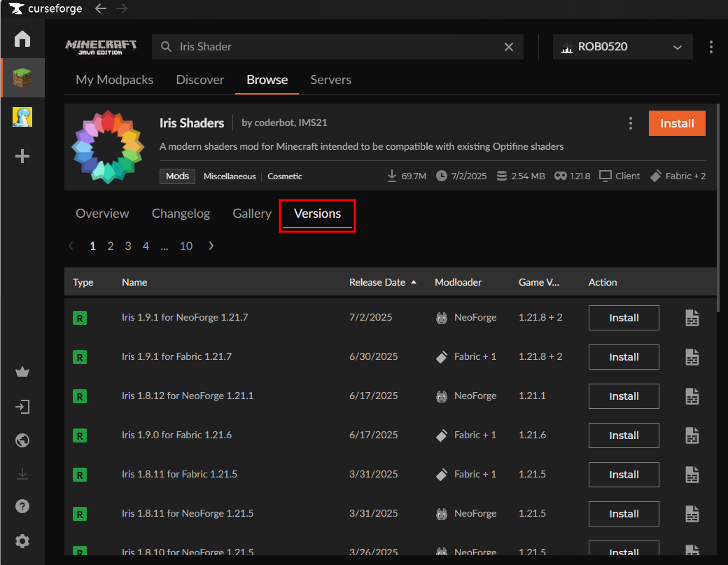728x565 pixels.
Task: Click the Minecraft Java Edition logo
Action: click(x=101, y=47)
